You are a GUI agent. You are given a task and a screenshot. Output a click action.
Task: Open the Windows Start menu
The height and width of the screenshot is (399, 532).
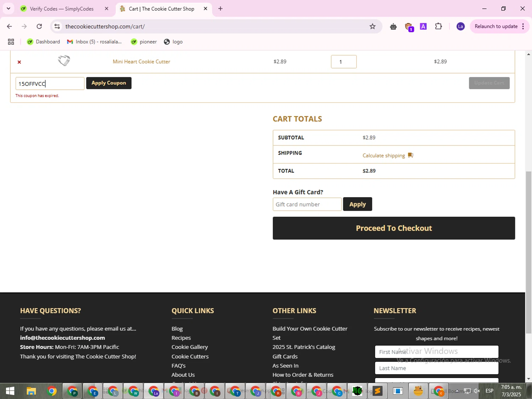click(x=10, y=391)
